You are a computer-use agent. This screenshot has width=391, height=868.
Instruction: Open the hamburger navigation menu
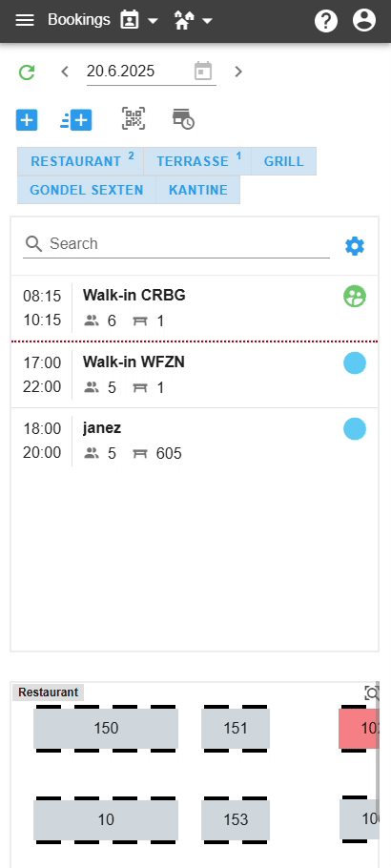pos(25,21)
